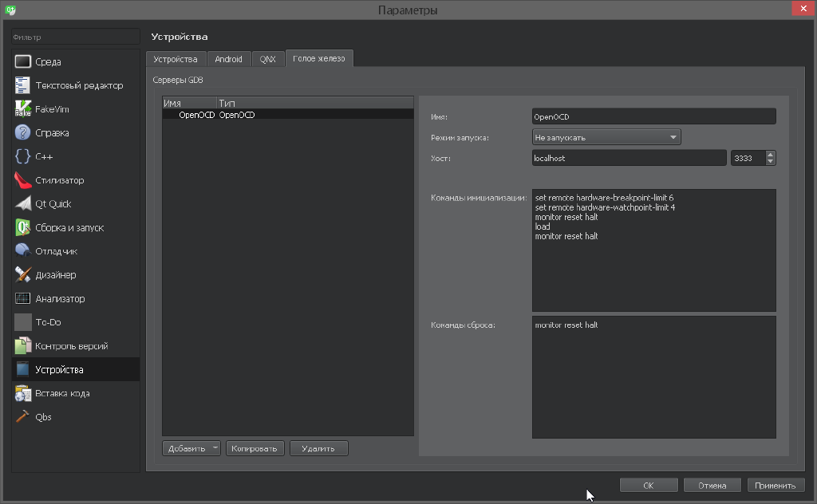Increase port number with up arrow
The image size is (817, 504).
coord(770,155)
